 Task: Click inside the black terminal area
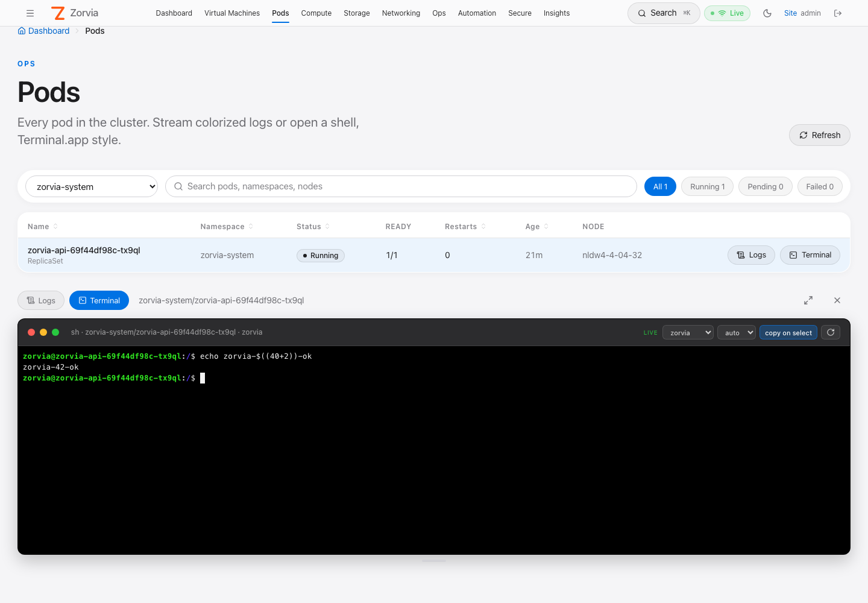pyautogui.click(x=434, y=450)
